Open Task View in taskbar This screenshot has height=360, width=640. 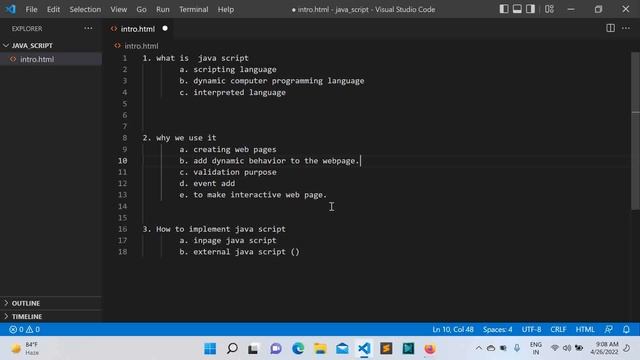point(253,349)
